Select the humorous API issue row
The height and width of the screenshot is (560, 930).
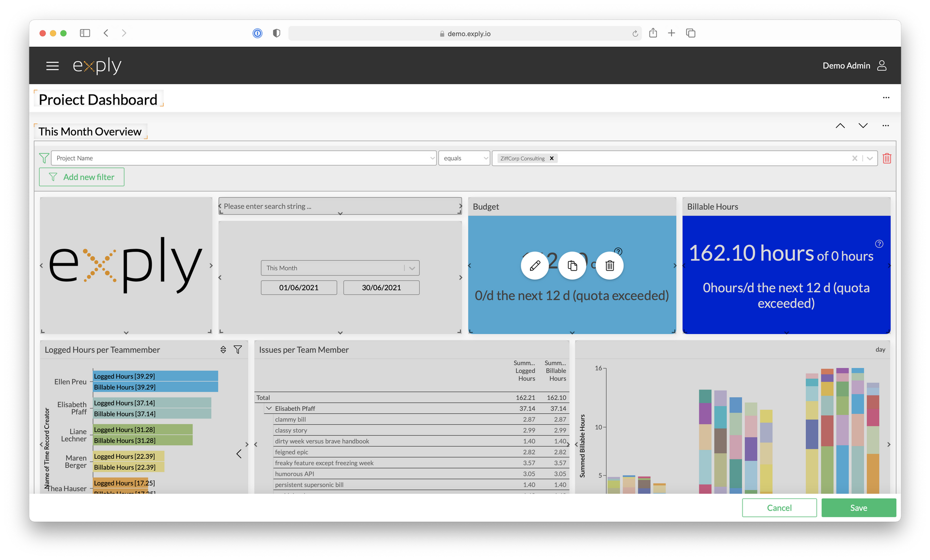[x=421, y=474]
